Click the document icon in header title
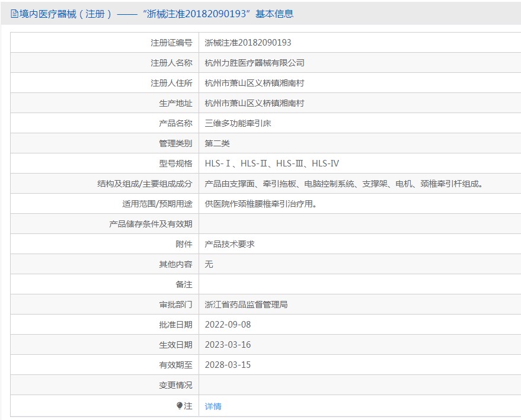The height and width of the screenshot is (420, 521). point(14,14)
